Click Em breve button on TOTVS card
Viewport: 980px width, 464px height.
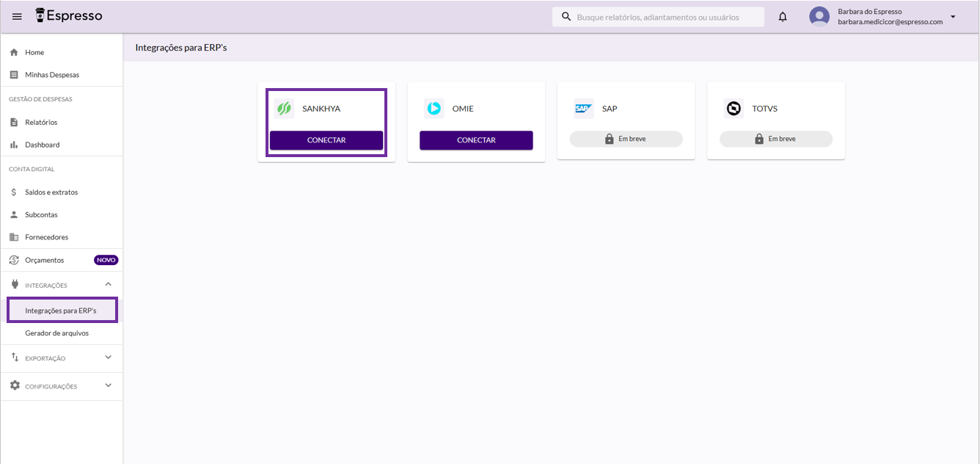click(x=776, y=139)
